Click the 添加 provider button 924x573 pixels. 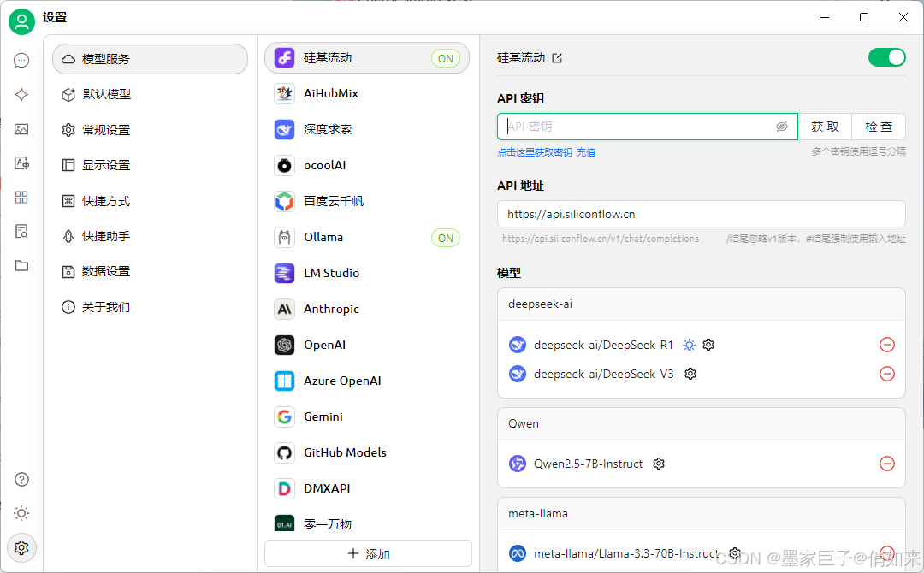(x=368, y=553)
